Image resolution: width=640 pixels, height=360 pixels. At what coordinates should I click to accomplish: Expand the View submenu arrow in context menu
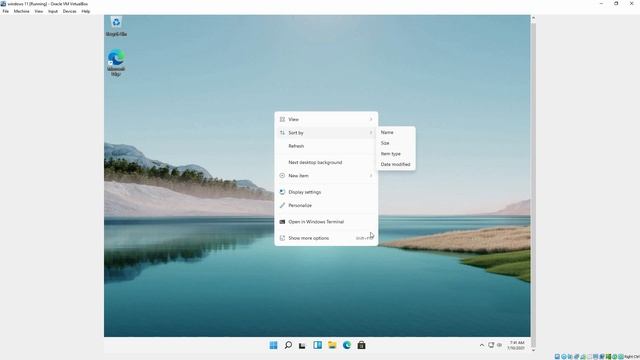tap(371, 119)
